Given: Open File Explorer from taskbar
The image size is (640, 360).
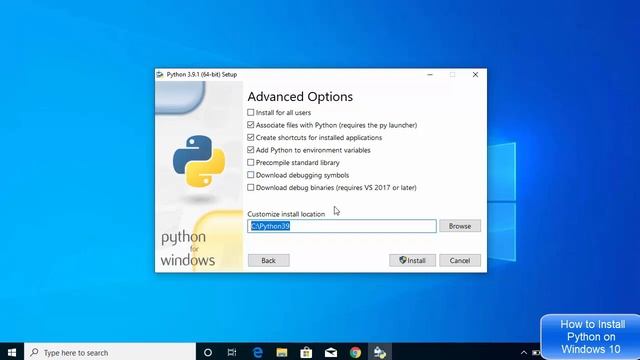Looking at the screenshot, I should coord(282,352).
